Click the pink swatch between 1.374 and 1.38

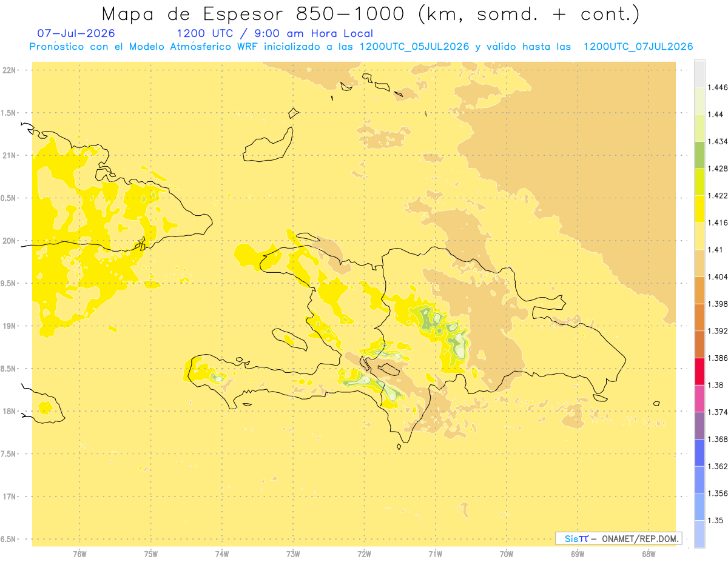point(699,398)
